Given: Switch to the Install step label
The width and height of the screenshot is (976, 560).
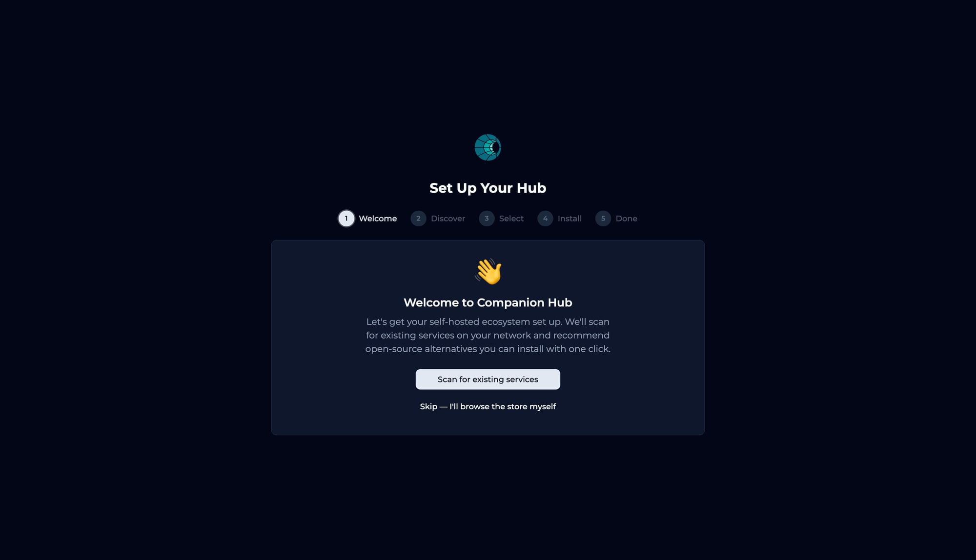Looking at the screenshot, I should [x=569, y=219].
